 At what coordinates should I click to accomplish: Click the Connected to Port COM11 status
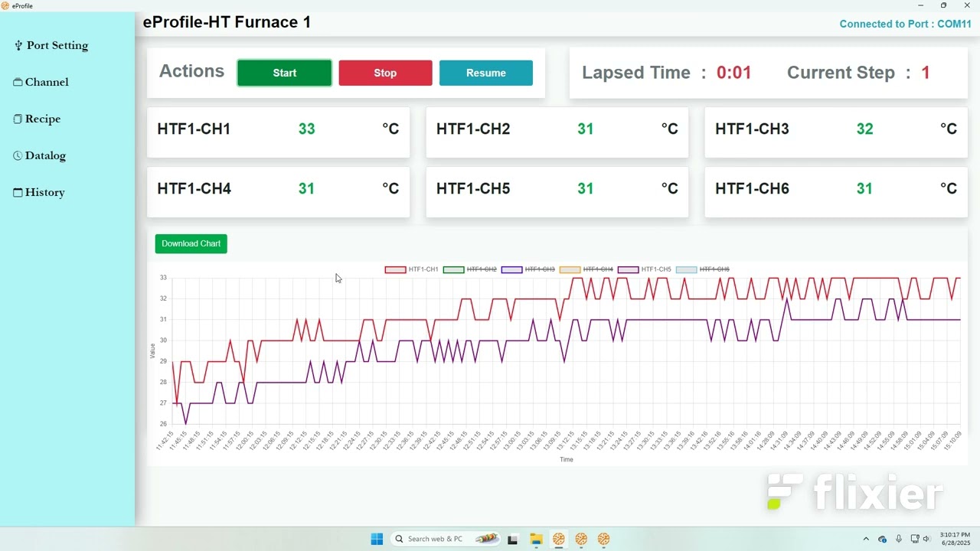click(905, 24)
